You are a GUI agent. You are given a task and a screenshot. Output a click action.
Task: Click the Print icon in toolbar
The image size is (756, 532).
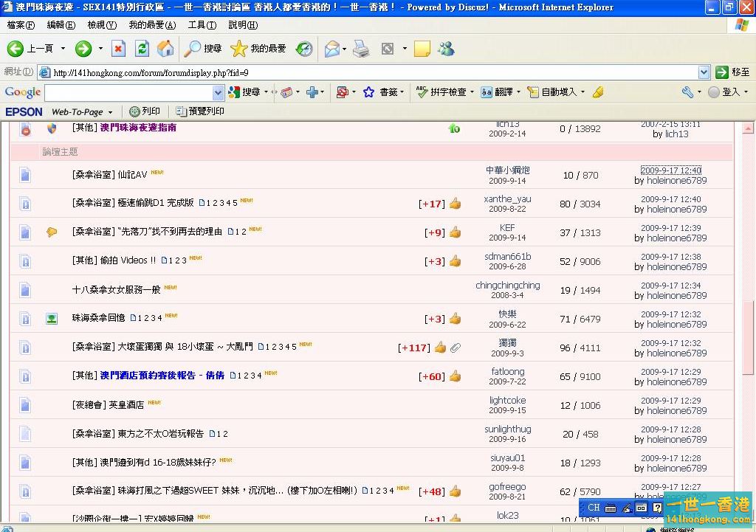(361, 49)
